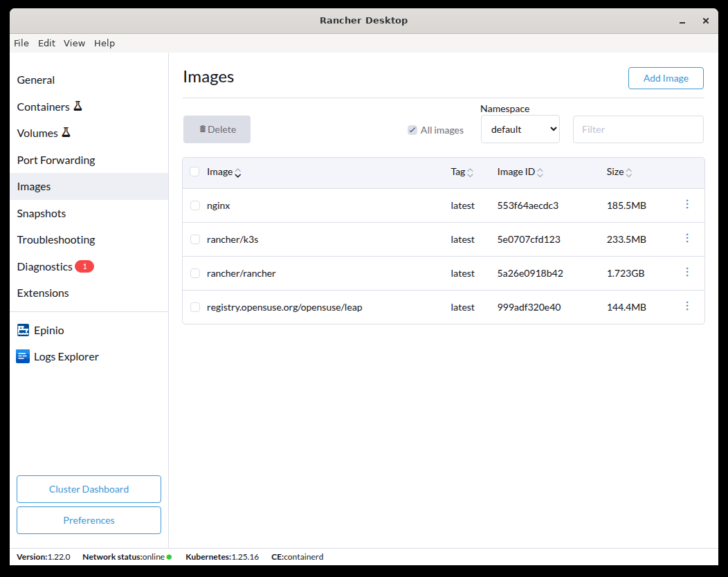Open the nginx row three-dot actions menu

(x=686, y=204)
